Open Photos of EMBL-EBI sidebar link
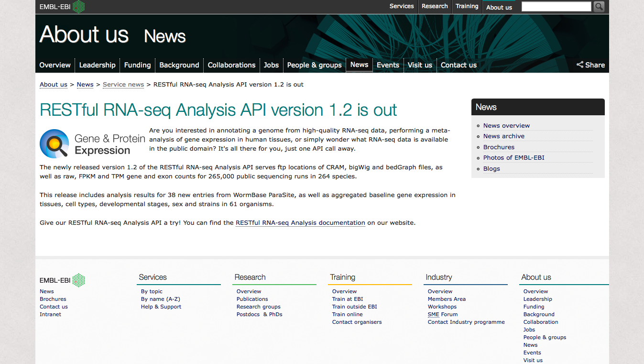The height and width of the screenshot is (364, 644). click(514, 158)
